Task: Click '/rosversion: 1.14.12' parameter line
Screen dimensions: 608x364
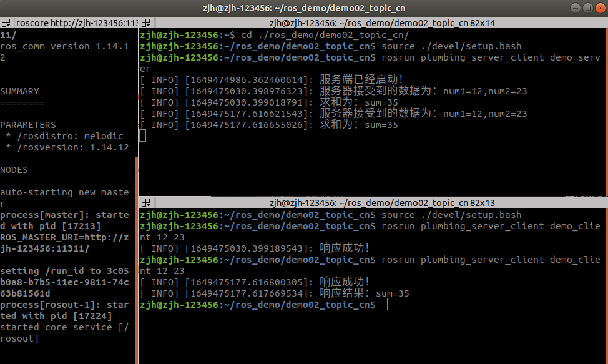Action: click(67, 147)
